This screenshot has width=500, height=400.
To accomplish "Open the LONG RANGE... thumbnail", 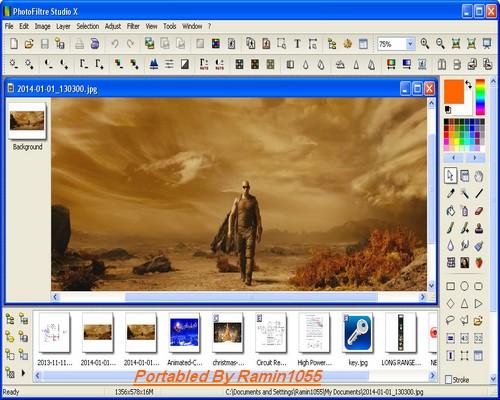I will tap(401, 333).
